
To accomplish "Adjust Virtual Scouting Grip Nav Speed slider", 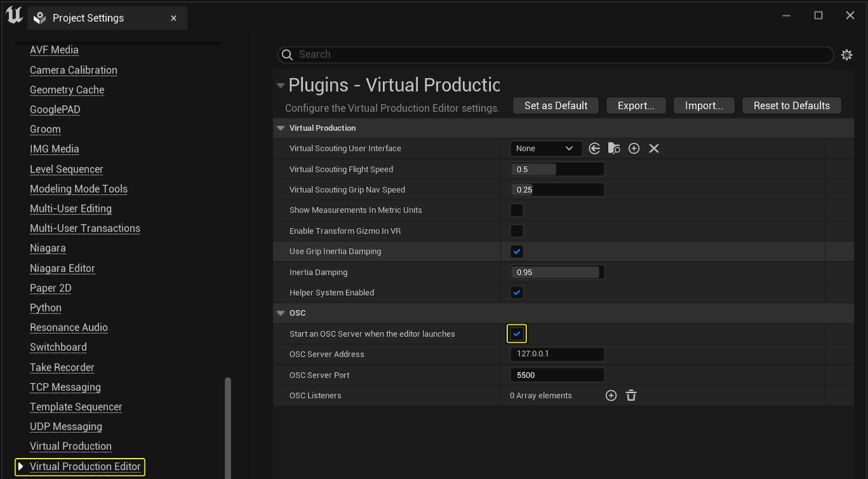I will [557, 190].
